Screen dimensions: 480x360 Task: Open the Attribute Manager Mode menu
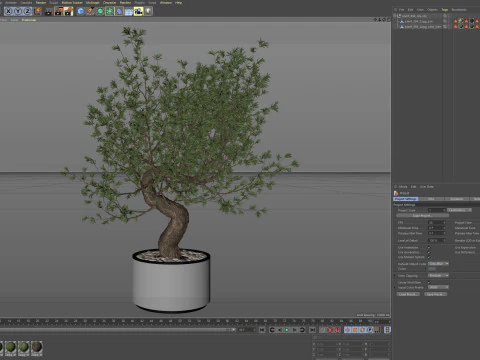(x=403, y=187)
